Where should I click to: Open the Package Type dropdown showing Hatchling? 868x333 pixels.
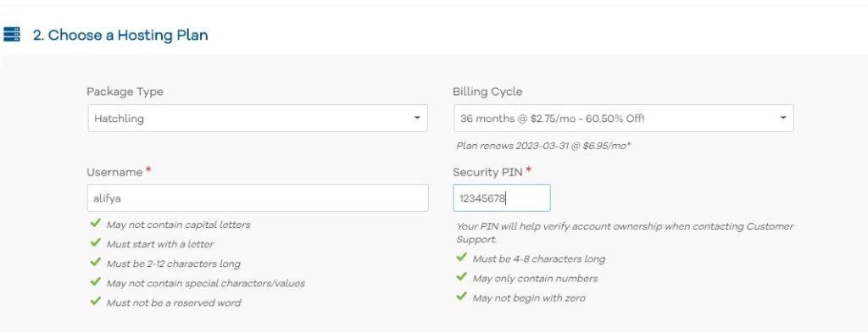click(258, 119)
